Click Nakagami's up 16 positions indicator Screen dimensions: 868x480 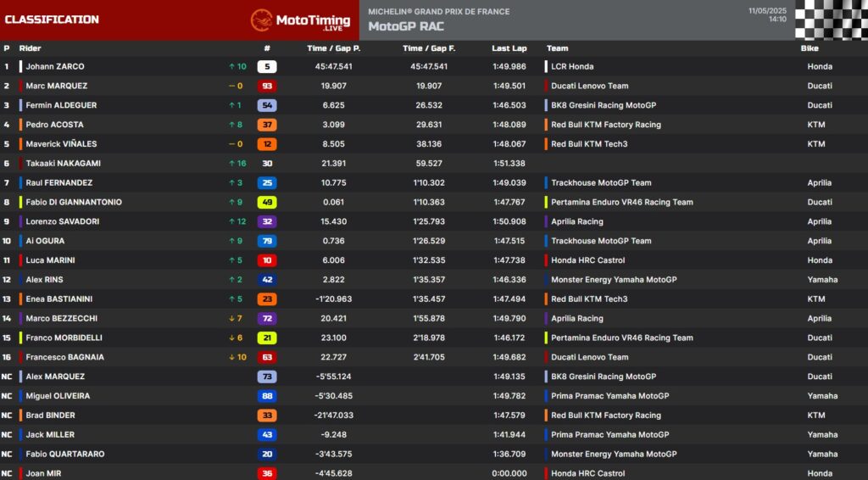point(237,164)
